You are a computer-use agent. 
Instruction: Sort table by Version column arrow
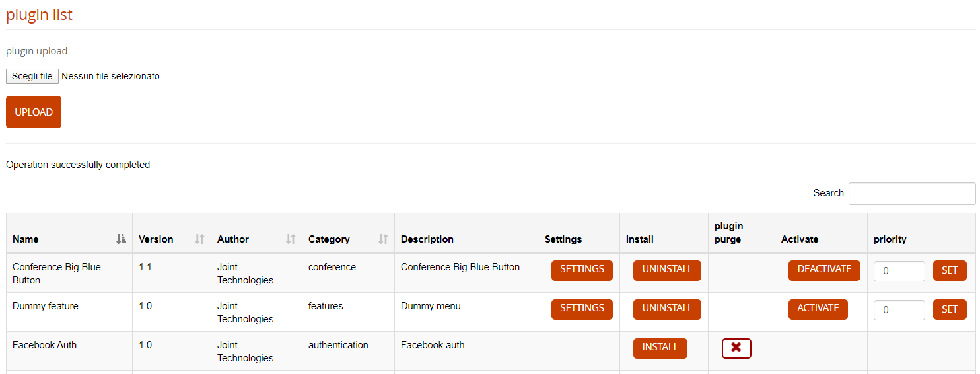tap(199, 239)
